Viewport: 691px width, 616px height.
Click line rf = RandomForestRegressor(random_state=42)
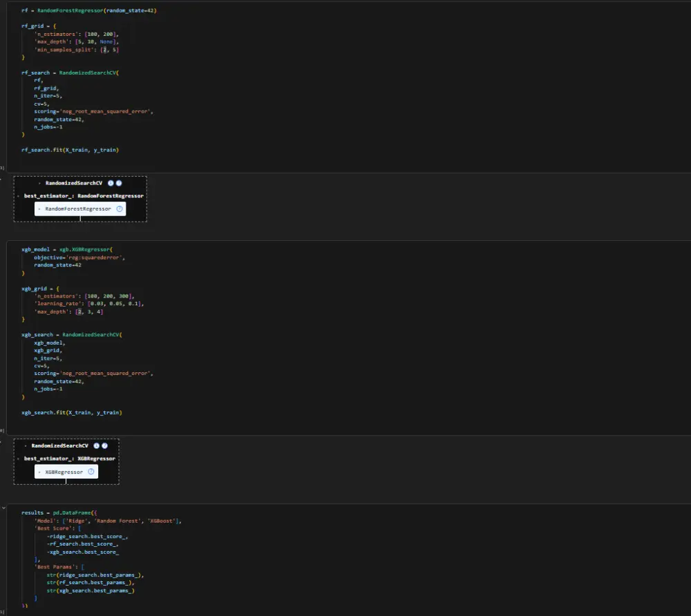88,10
